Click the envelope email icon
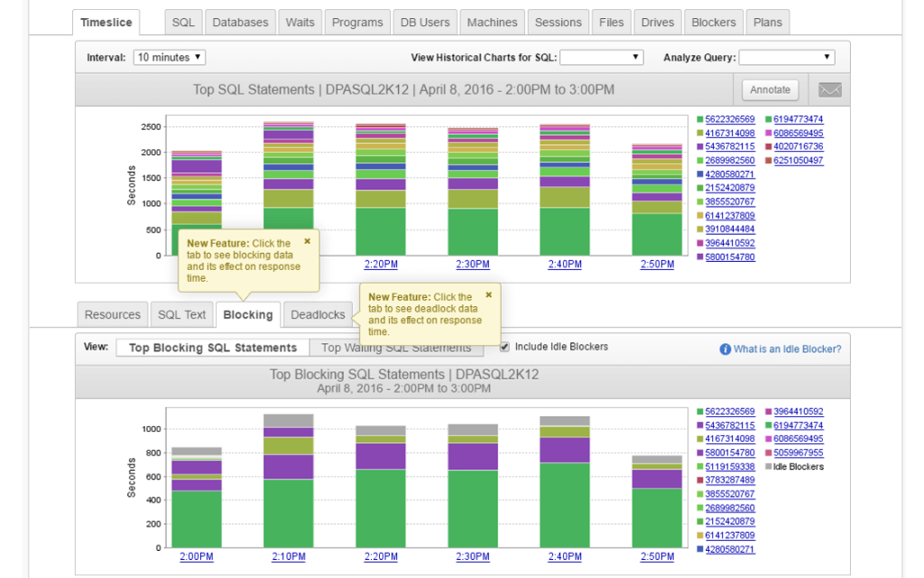924x578 pixels. (828, 89)
